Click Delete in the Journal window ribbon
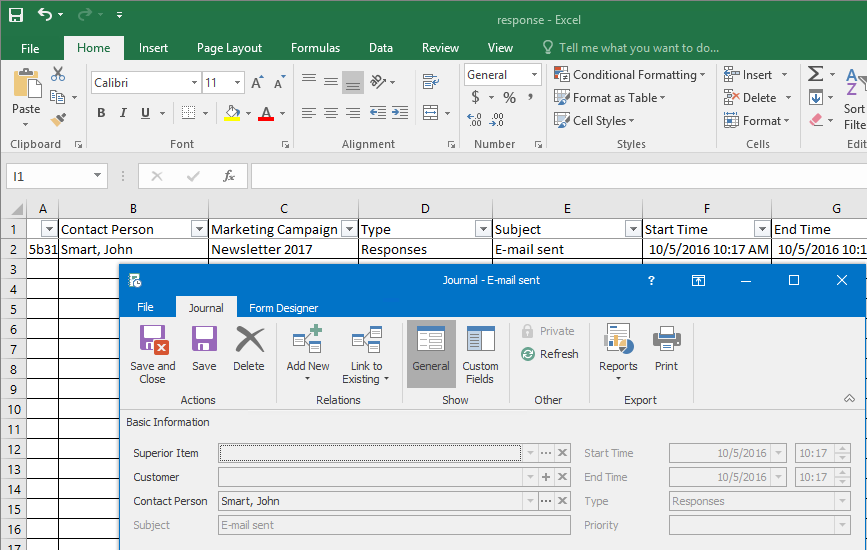The height and width of the screenshot is (550, 867). (249, 348)
